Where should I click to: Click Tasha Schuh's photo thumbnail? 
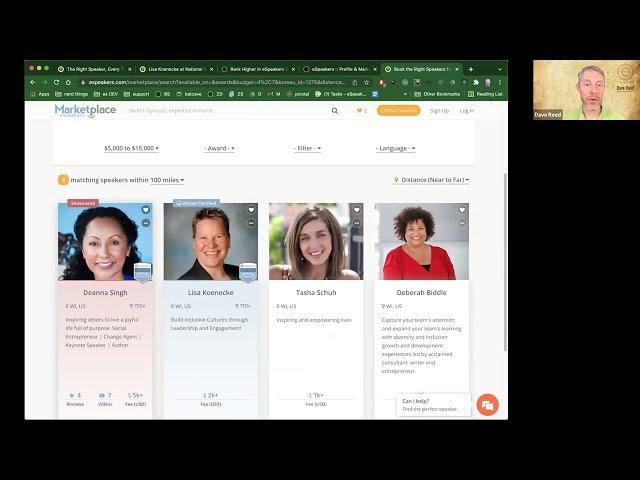(x=316, y=242)
